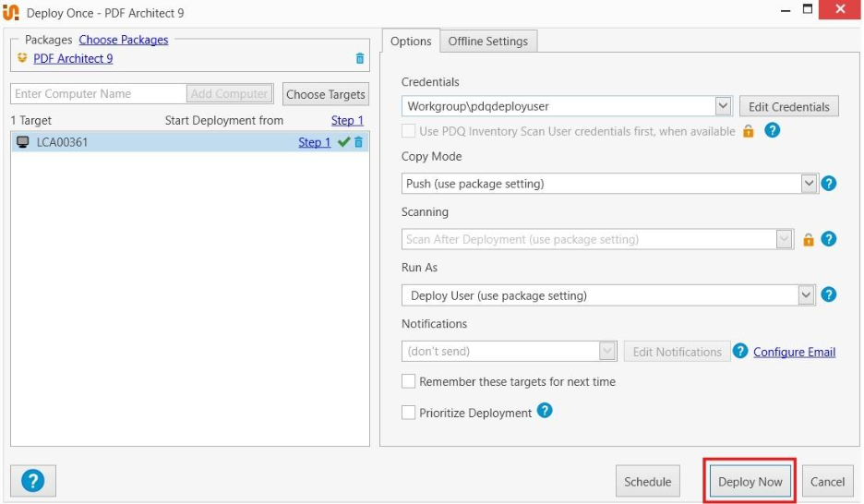Expand the Copy Mode dropdown
This screenshot has width=864, height=504.
[809, 184]
